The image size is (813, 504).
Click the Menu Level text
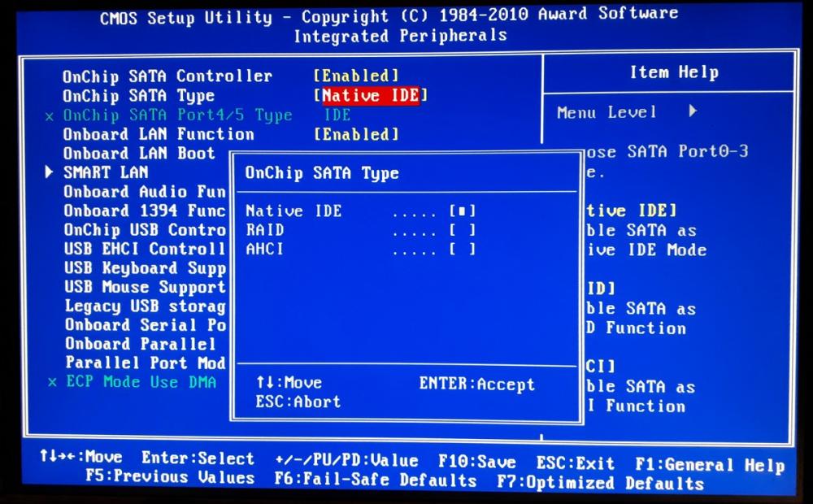pyautogui.click(x=606, y=112)
